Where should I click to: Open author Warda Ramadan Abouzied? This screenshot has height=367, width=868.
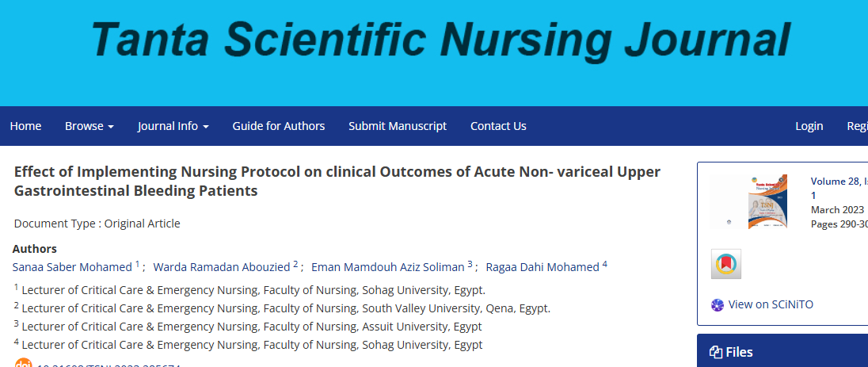click(222, 267)
